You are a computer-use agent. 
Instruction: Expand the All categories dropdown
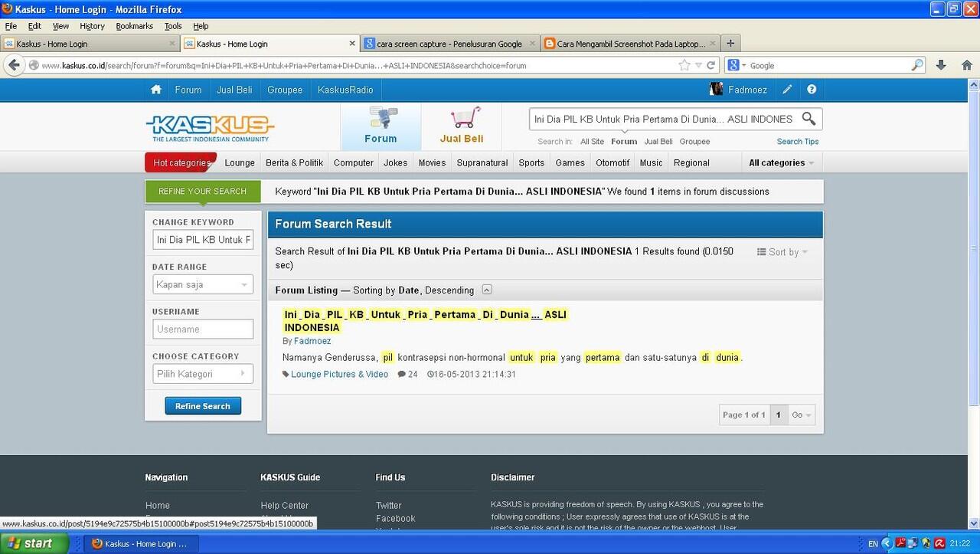[781, 162]
